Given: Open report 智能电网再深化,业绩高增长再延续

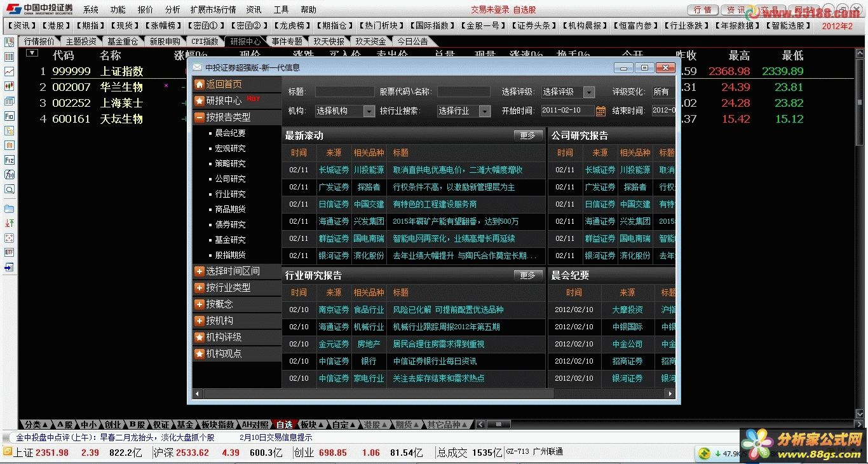Looking at the screenshot, I should (454, 238).
